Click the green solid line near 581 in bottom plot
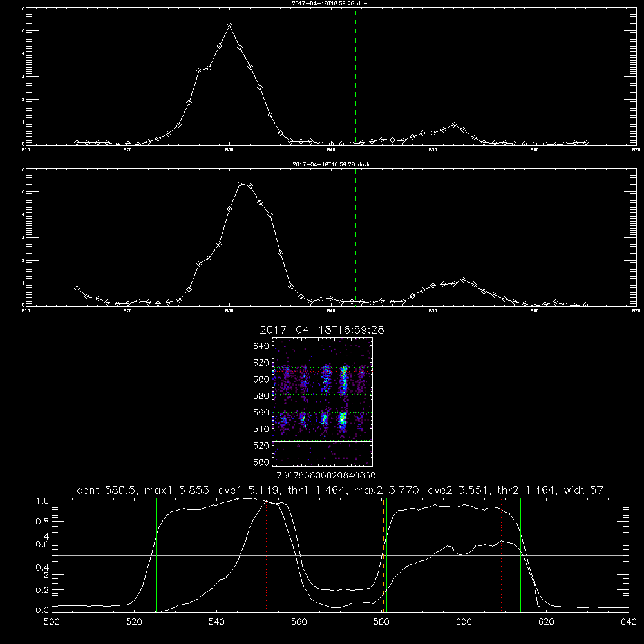The width and height of the screenshot is (644, 644). (386, 555)
